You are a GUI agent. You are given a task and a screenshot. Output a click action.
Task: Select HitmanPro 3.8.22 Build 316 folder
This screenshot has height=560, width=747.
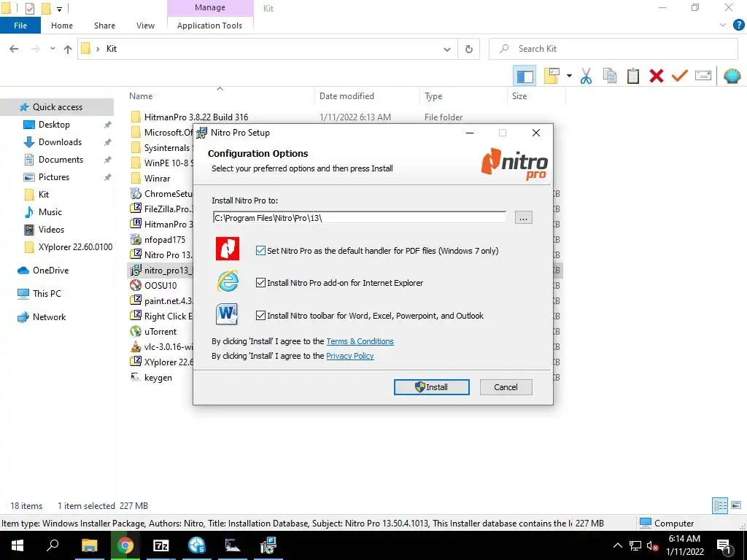[196, 117]
